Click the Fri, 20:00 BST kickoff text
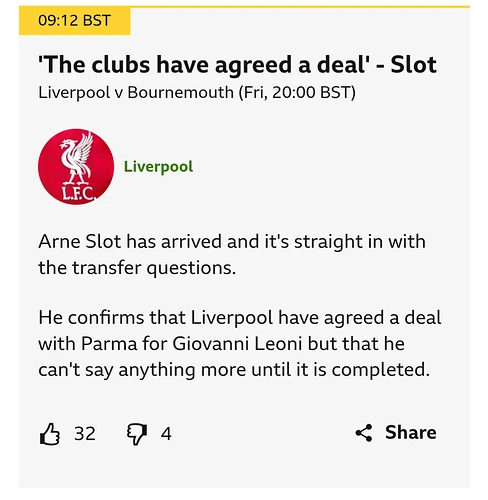Image resolution: width=488 pixels, height=500 pixels. click(x=297, y=92)
